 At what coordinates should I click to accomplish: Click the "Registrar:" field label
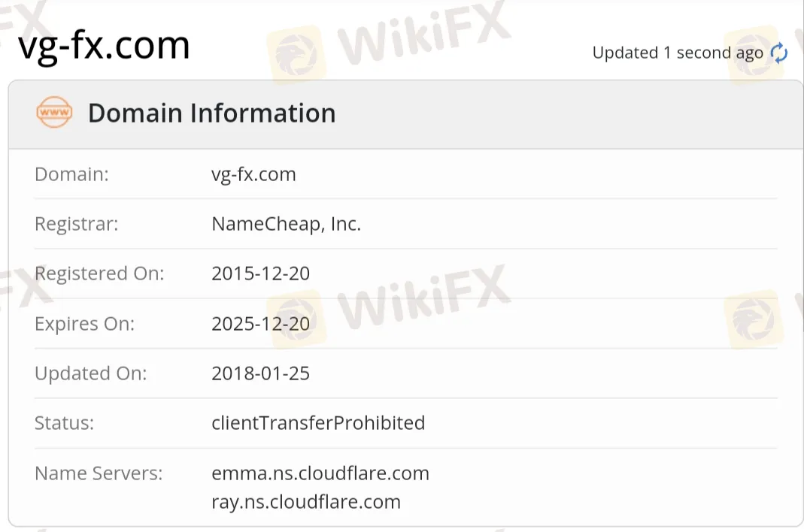76,224
